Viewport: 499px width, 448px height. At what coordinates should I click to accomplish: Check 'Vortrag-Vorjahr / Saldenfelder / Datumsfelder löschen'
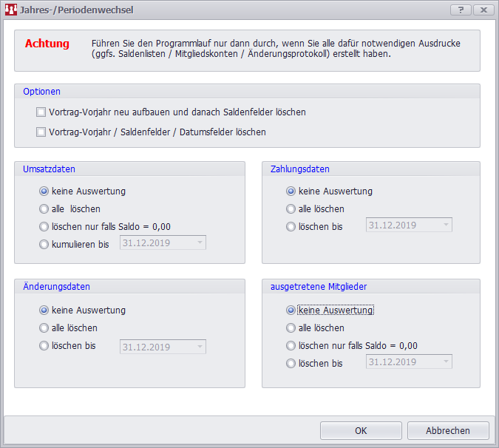coord(41,132)
